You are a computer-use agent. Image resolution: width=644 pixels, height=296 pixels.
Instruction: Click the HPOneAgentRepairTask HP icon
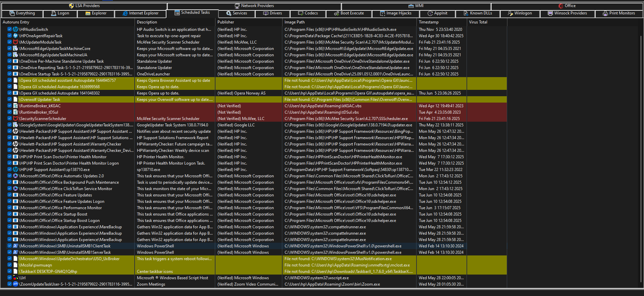(x=15, y=36)
